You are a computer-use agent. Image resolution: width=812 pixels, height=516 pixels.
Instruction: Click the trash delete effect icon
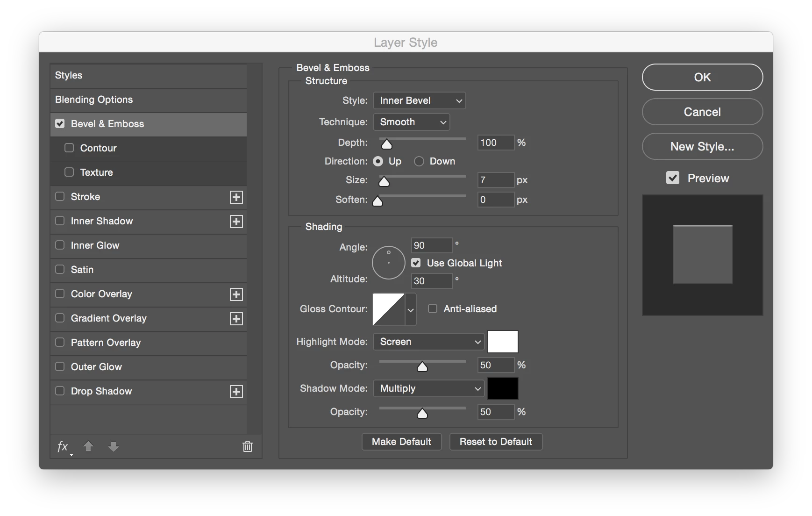point(248,446)
